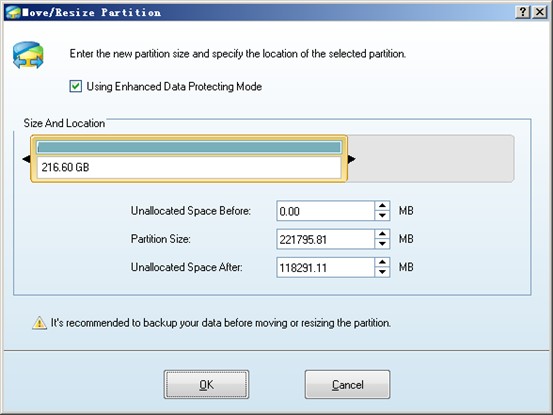The width and height of the screenshot is (553, 415).
Task: Click the 216.60 GB partition label
Action: tap(65, 167)
